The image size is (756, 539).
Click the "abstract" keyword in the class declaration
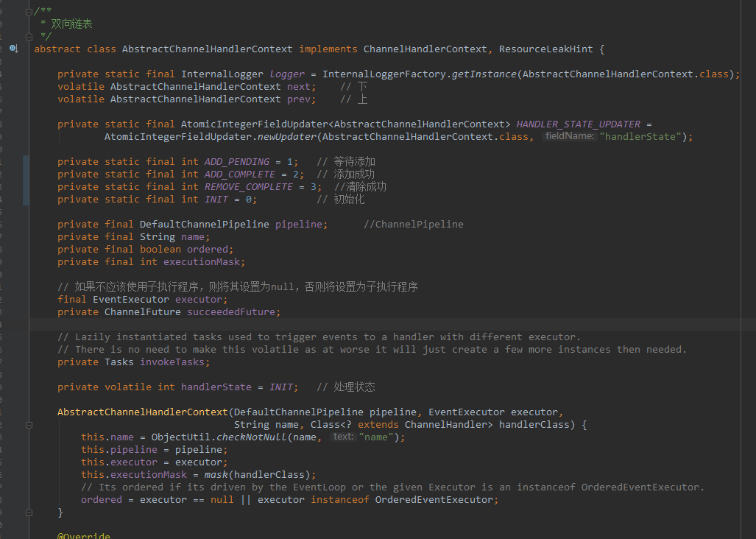tap(57, 49)
